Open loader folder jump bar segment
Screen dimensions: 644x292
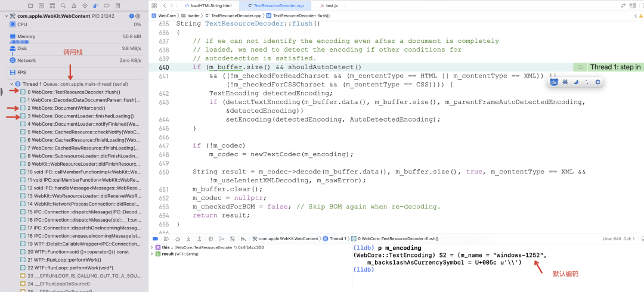coord(190,15)
